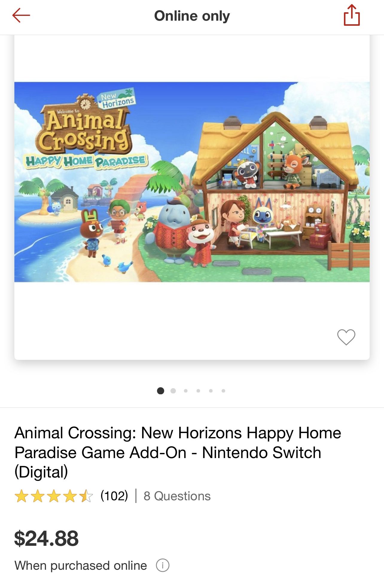This screenshot has width=384, height=588.
Task: Favorite the item with the heart icon
Action: pyautogui.click(x=346, y=337)
